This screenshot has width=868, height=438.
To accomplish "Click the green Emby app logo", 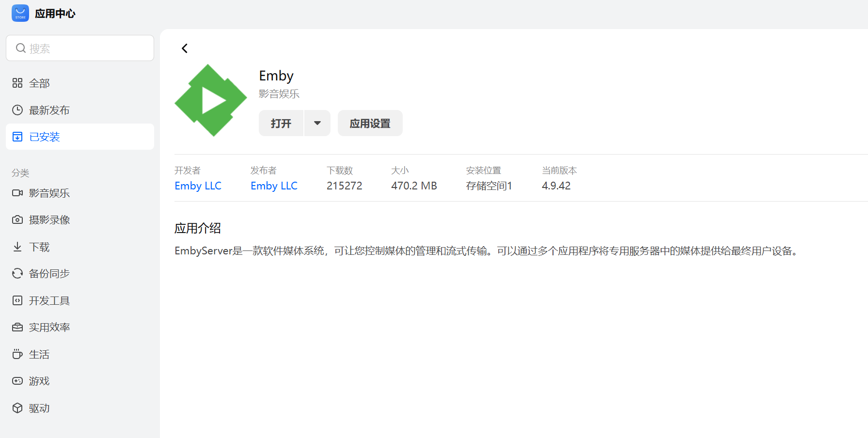I will tap(211, 100).
